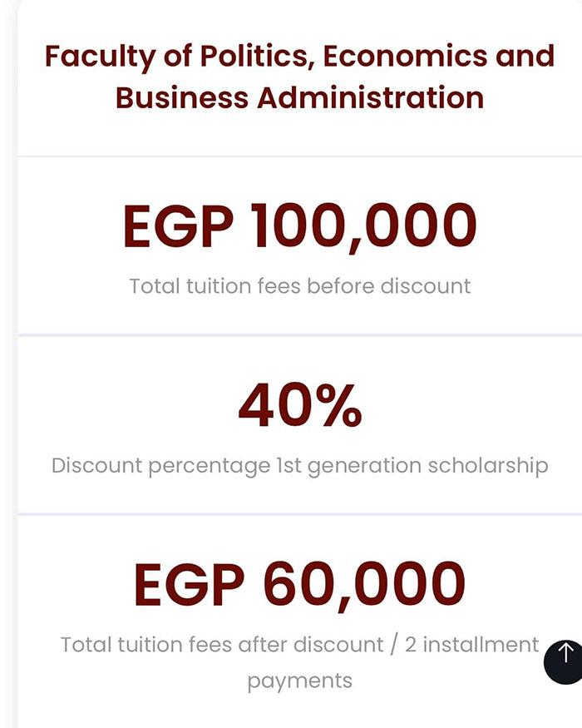Click the EGP 60,000 discounted amount
Image resolution: width=582 pixels, height=728 pixels.
pos(299,584)
